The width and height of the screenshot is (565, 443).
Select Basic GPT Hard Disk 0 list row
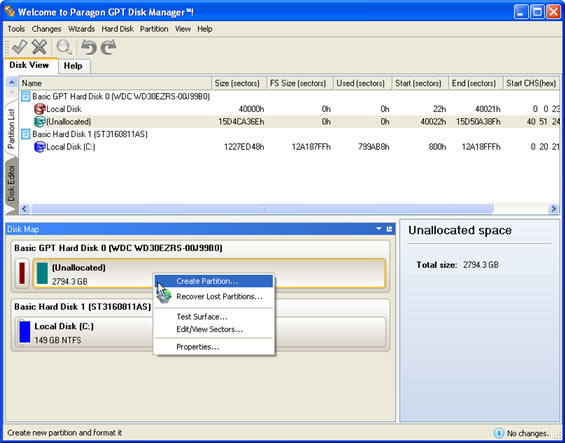point(290,96)
